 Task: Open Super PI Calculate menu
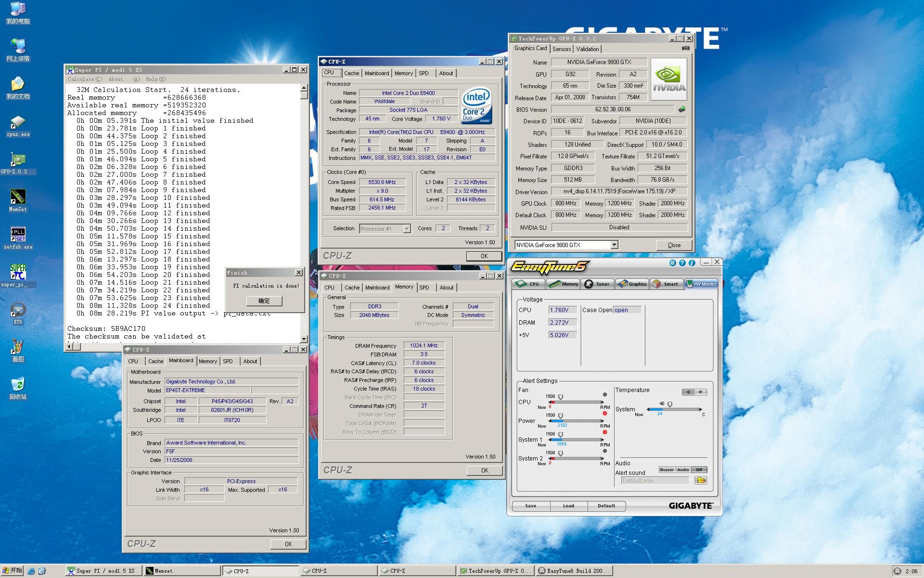[85, 79]
